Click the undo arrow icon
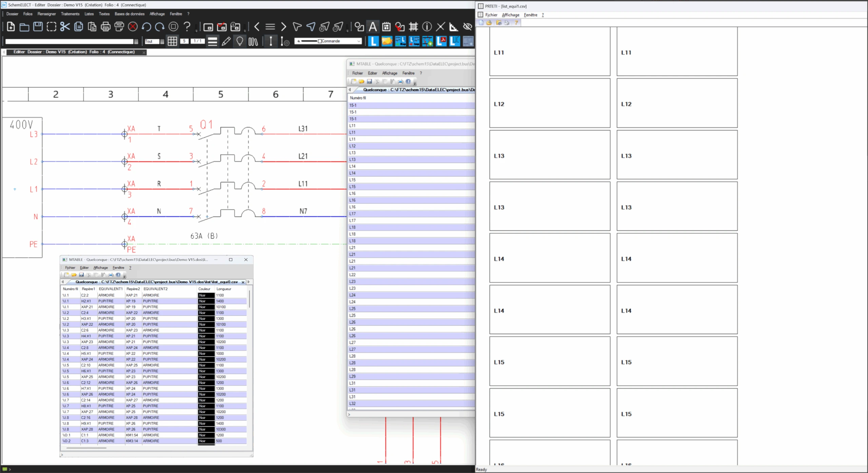Image resolution: width=868 pixels, height=473 pixels. 146,26
